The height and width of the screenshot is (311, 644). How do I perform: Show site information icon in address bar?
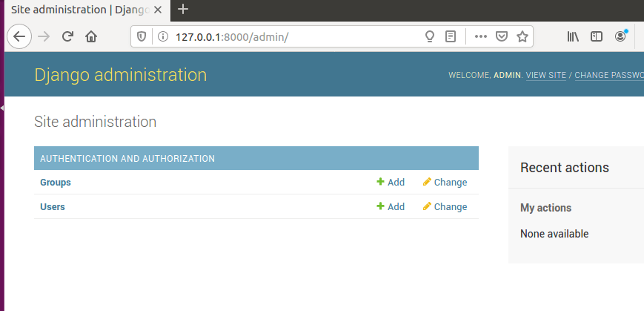(x=163, y=37)
